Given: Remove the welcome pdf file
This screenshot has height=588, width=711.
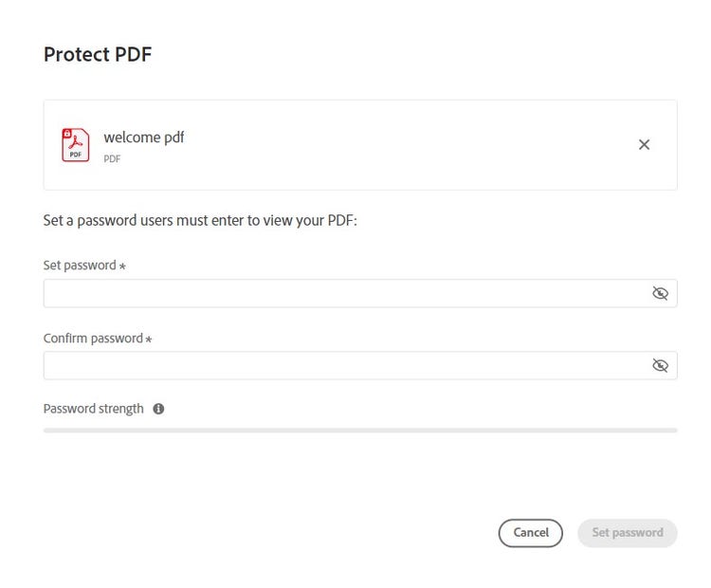Looking at the screenshot, I should coord(644,145).
